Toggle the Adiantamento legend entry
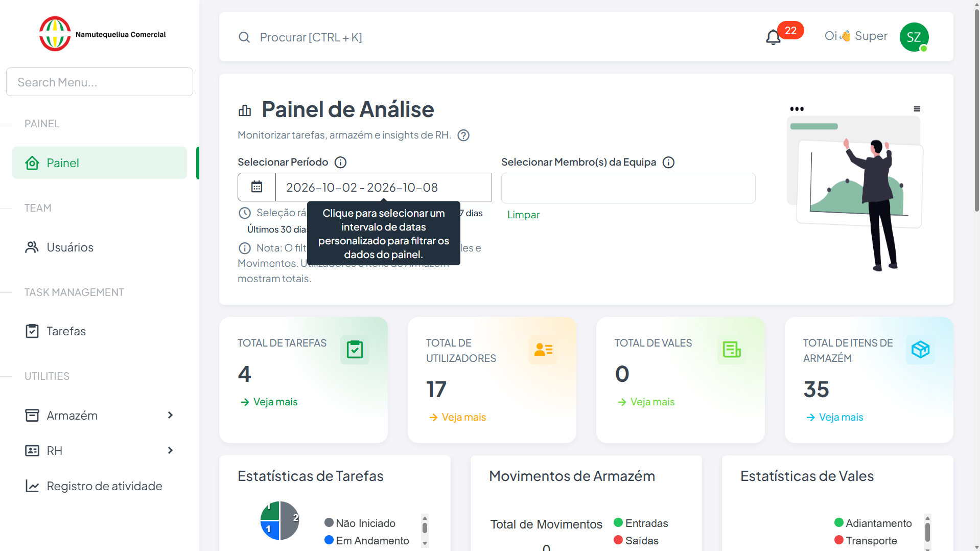 [873, 523]
